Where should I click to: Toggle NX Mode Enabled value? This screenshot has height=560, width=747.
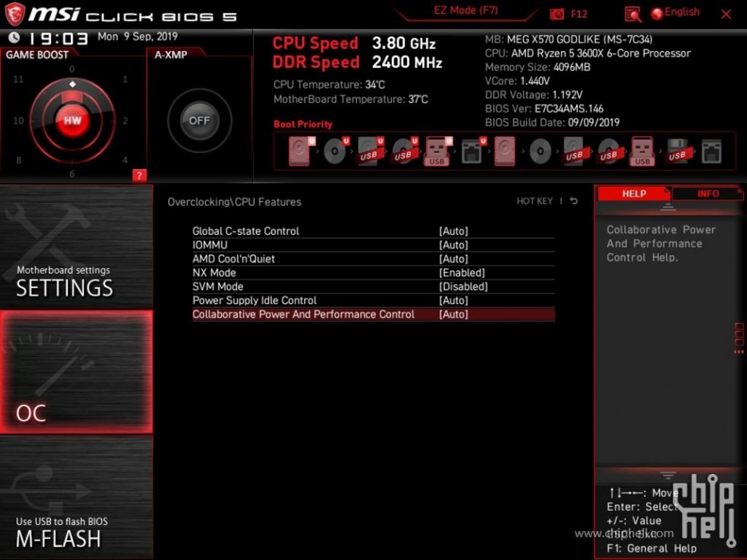(x=462, y=273)
